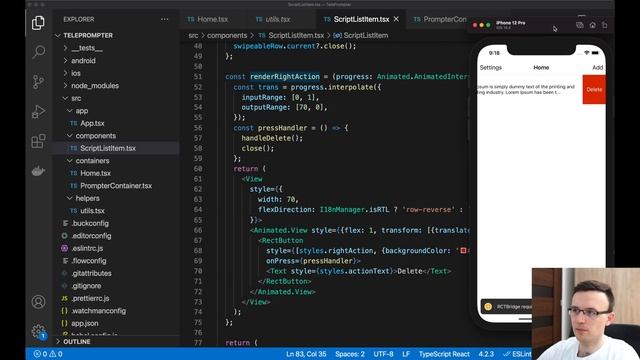The image size is (640, 360).
Task: Click src in the breadcrumb
Action: pyautogui.click(x=193, y=36)
